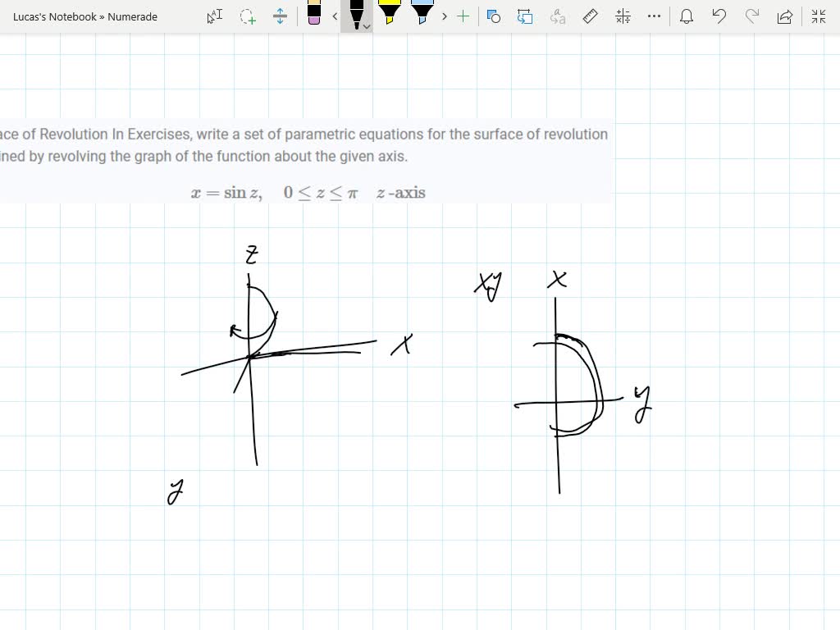Toggle the Ruler on the canvas
Screen dimensions: 840x630
591,16
